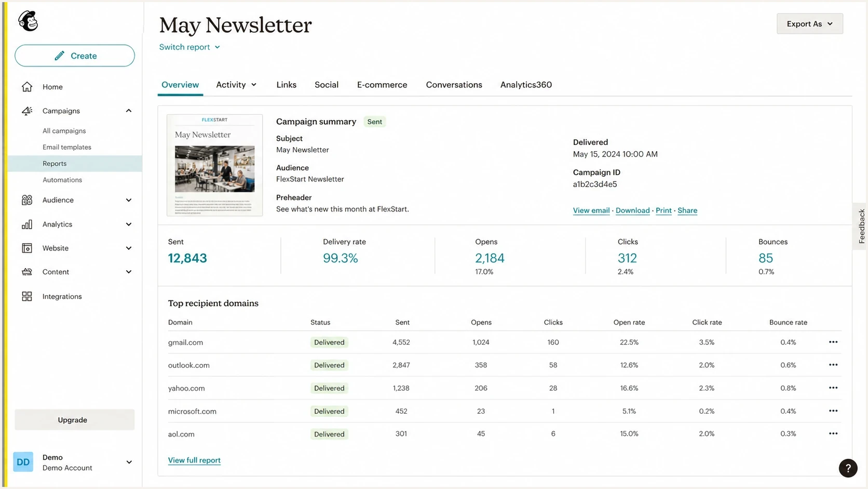868x489 pixels.
Task: Click the Print link
Action: (663, 210)
